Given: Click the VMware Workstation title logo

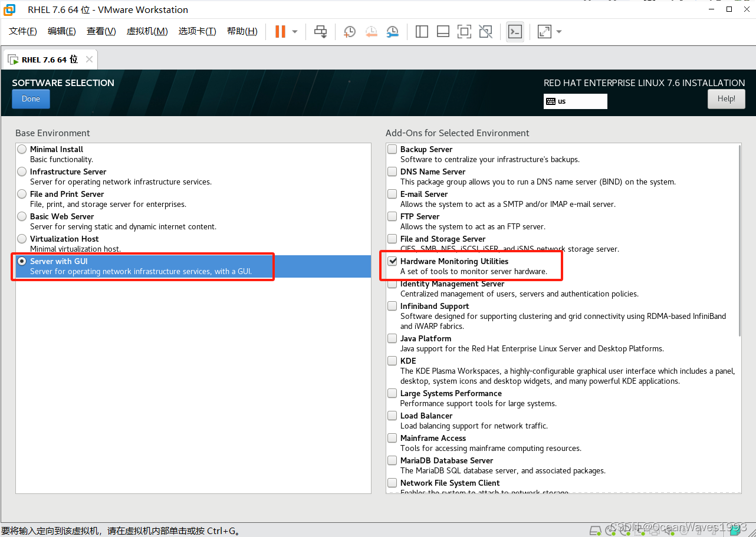Looking at the screenshot, I should tap(10, 9).
